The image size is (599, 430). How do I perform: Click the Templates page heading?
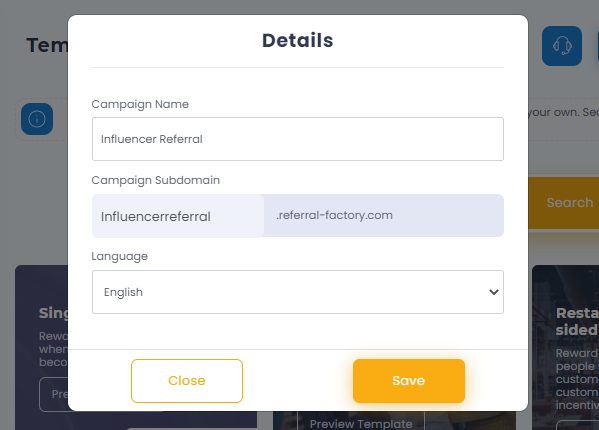[x=47, y=45]
